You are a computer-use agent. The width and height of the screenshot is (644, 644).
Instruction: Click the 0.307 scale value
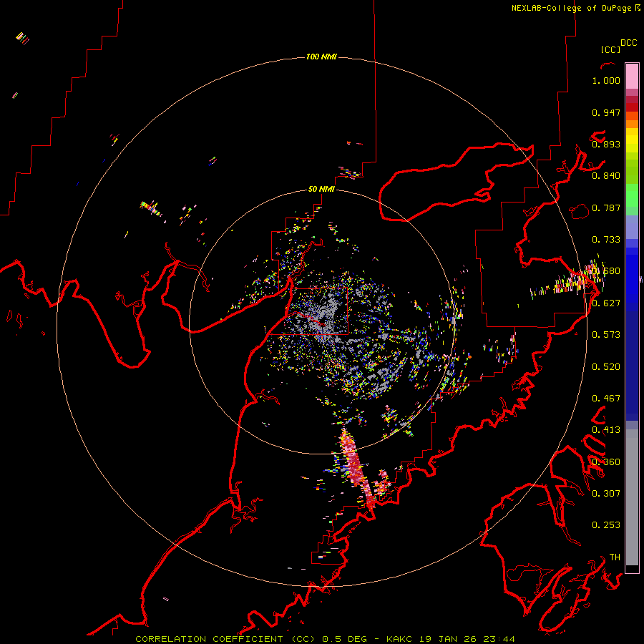[x=606, y=494]
